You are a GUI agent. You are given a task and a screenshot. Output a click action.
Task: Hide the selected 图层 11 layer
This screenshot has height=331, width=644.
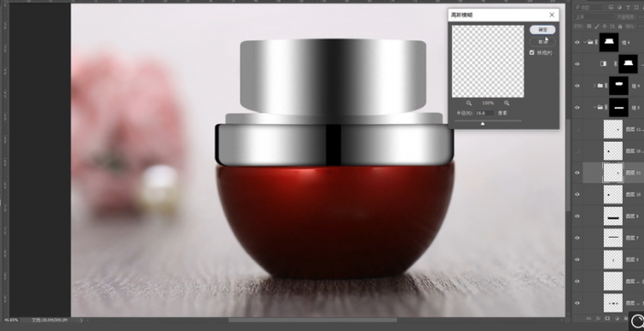point(577,173)
